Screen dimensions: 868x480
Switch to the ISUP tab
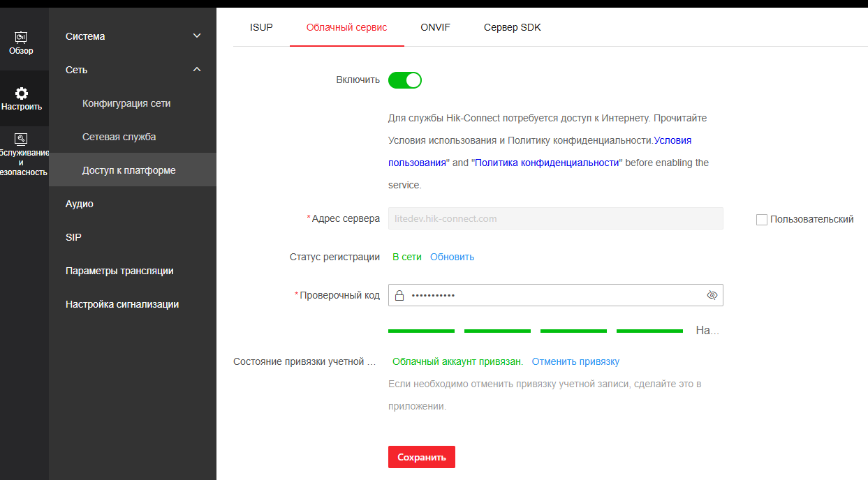(261, 28)
